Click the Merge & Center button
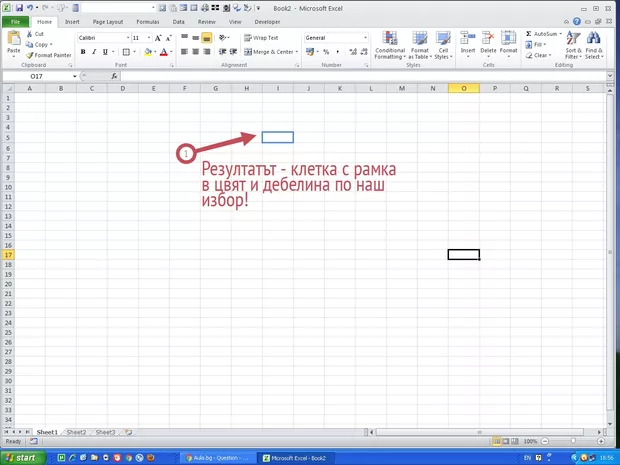Viewport: 620px width, 465px height. (x=268, y=52)
